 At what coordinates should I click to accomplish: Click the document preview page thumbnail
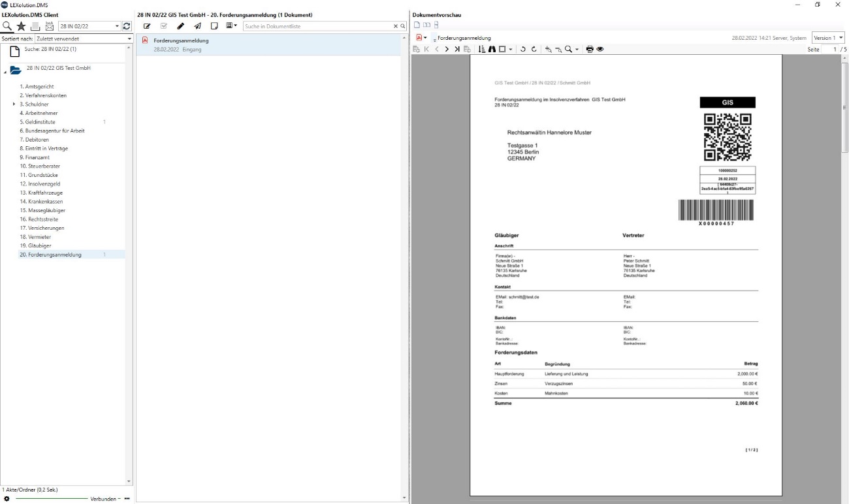(x=626, y=274)
